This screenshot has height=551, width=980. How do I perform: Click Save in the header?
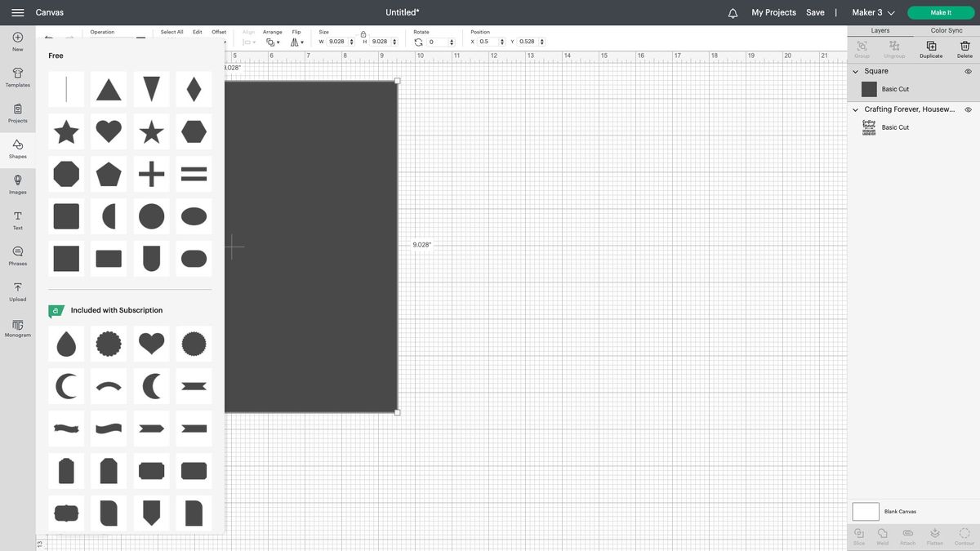coord(815,12)
